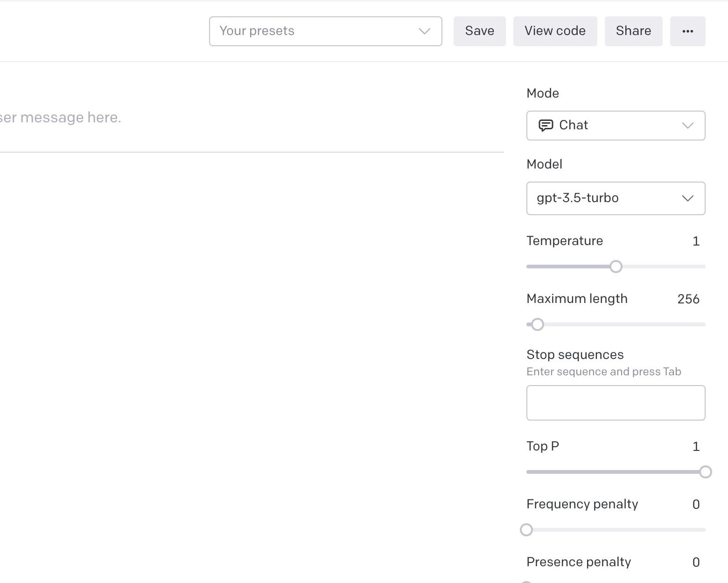Click the user message placeholder text field
The image size is (728, 583).
point(61,118)
